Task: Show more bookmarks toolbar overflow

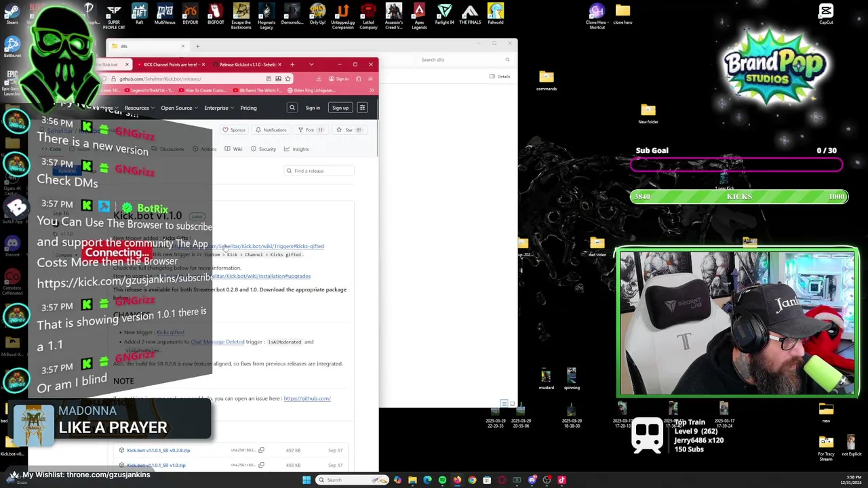Action: pos(372,90)
